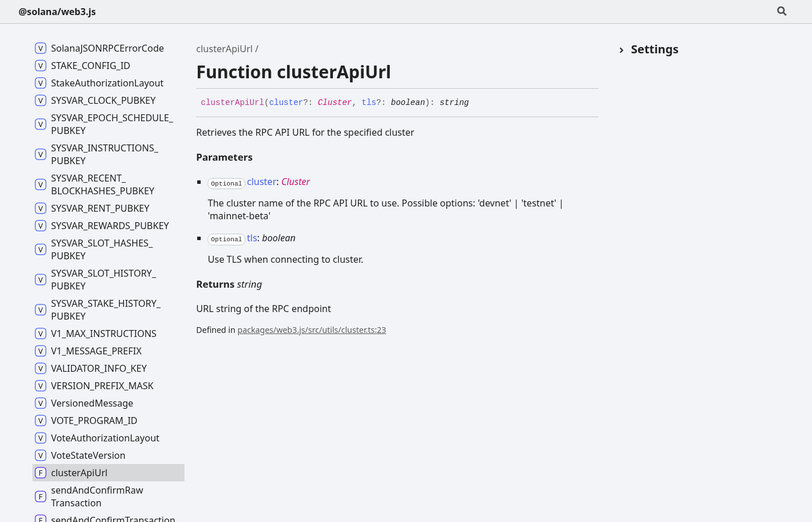
Task: Click the clusterApiUrl breadcrumb link
Action: [224, 49]
